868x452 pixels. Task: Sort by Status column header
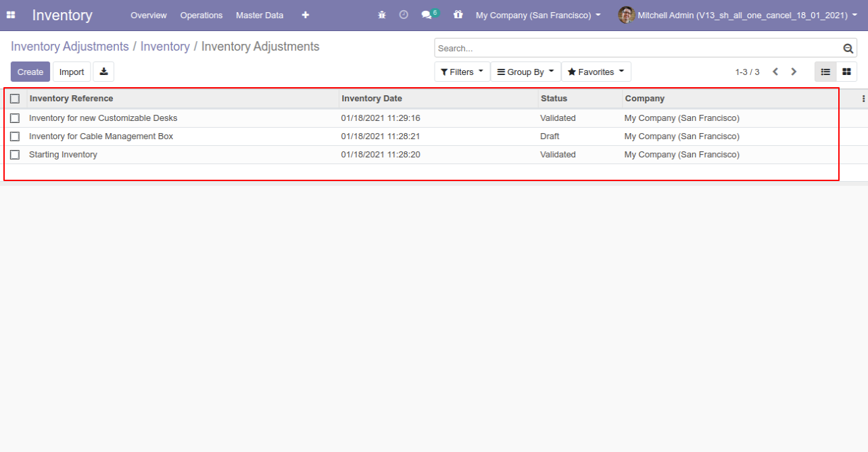click(x=580, y=99)
